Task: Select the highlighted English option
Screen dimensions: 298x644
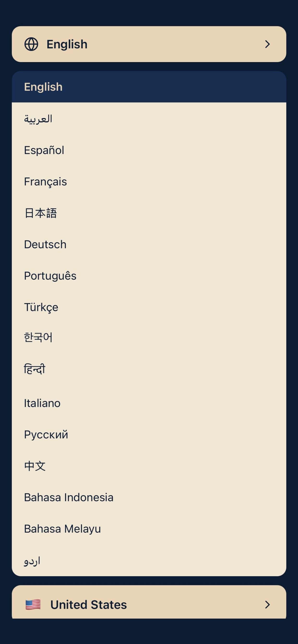Action: pyautogui.click(x=149, y=87)
